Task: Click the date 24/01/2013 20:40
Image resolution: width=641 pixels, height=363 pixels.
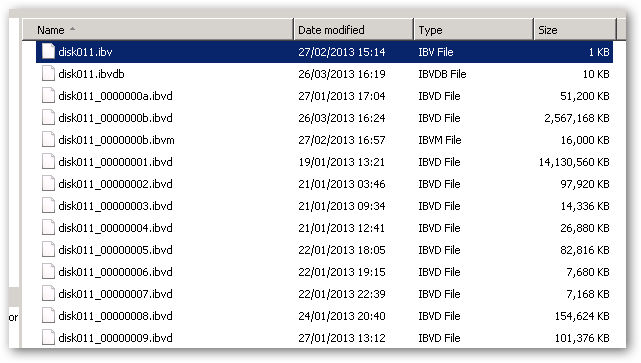Action: click(x=342, y=316)
